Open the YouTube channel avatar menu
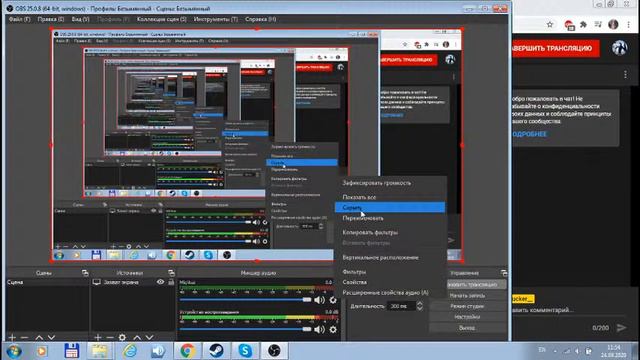The width and height of the screenshot is (640, 360). (620, 48)
